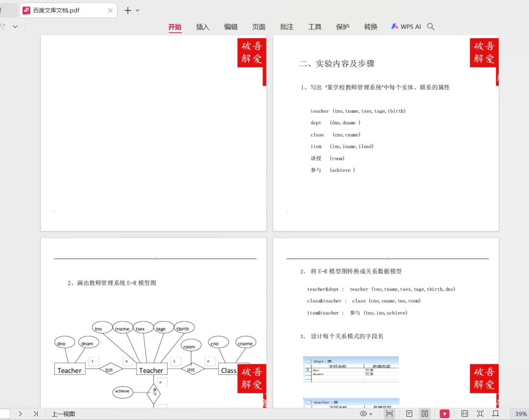
Task: Click the 讲授 relationship diamond
Action: (192, 369)
